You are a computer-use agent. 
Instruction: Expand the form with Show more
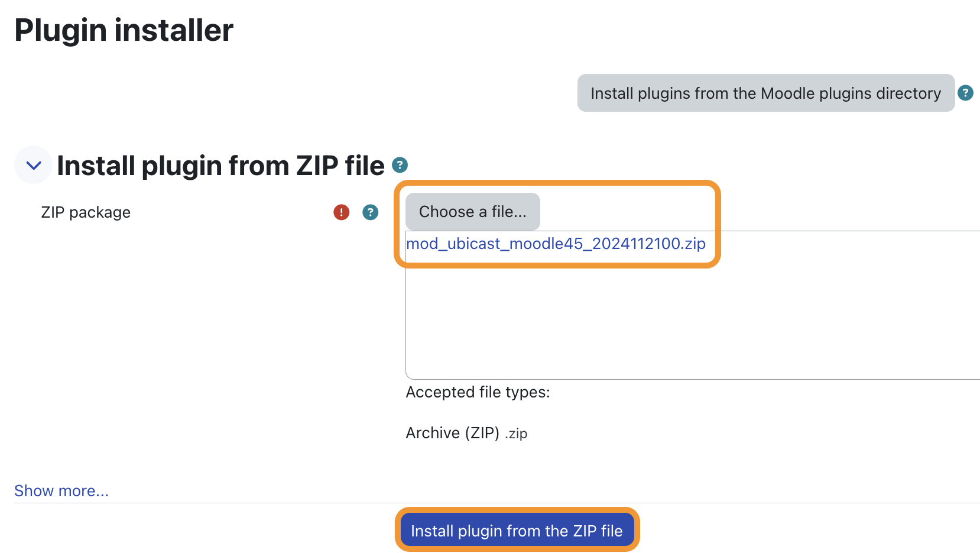coord(61,491)
